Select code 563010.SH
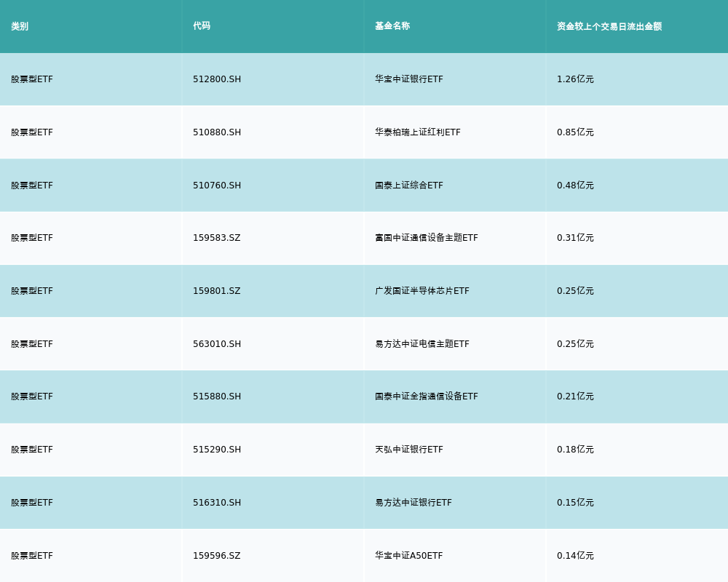The image size is (728, 582). click(217, 344)
